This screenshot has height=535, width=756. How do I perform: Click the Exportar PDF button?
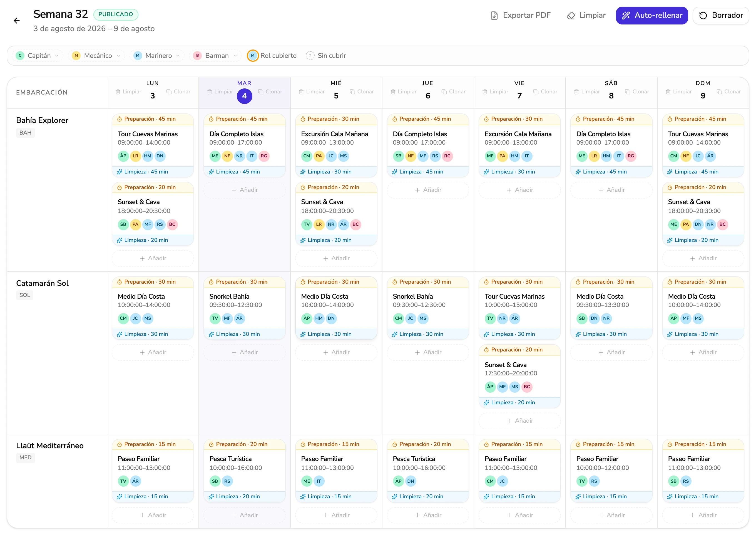(x=520, y=16)
